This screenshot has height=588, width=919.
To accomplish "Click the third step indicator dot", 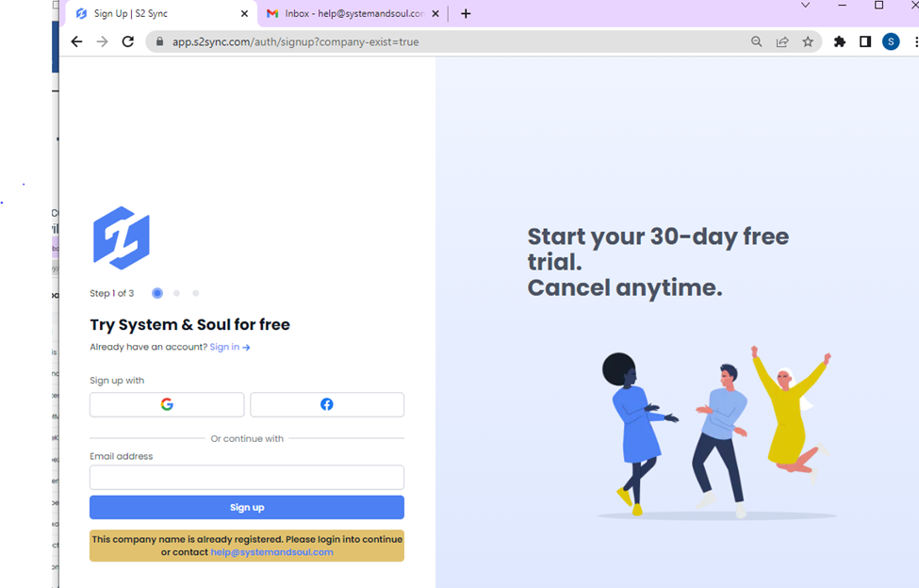I will [x=196, y=293].
